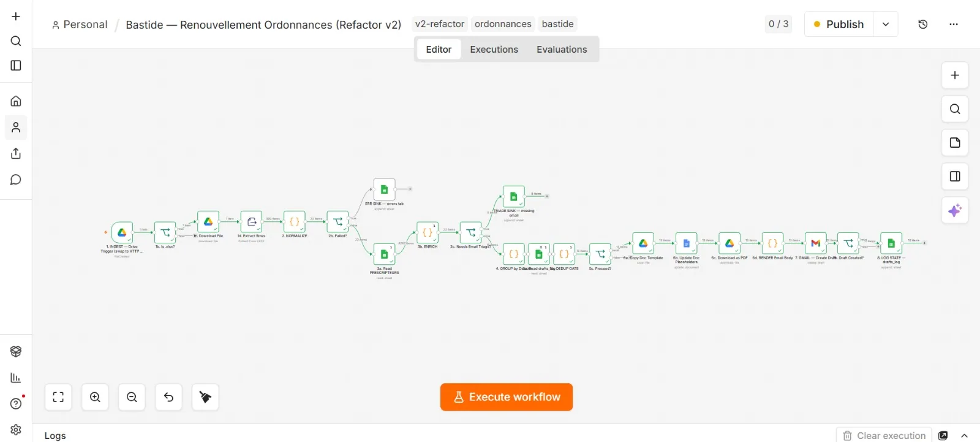Go to the Home overview icon
Viewport: 980px width, 442px height.
click(16, 101)
